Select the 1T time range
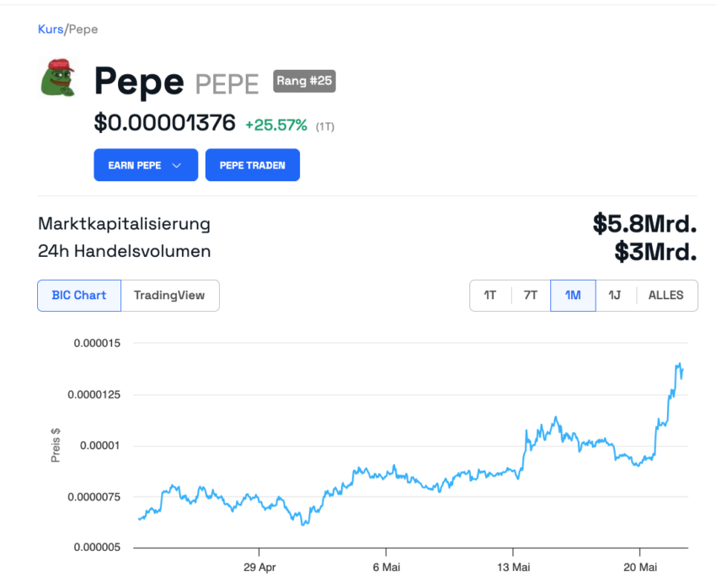The width and height of the screenshot is (716, 588). (490, 296)
